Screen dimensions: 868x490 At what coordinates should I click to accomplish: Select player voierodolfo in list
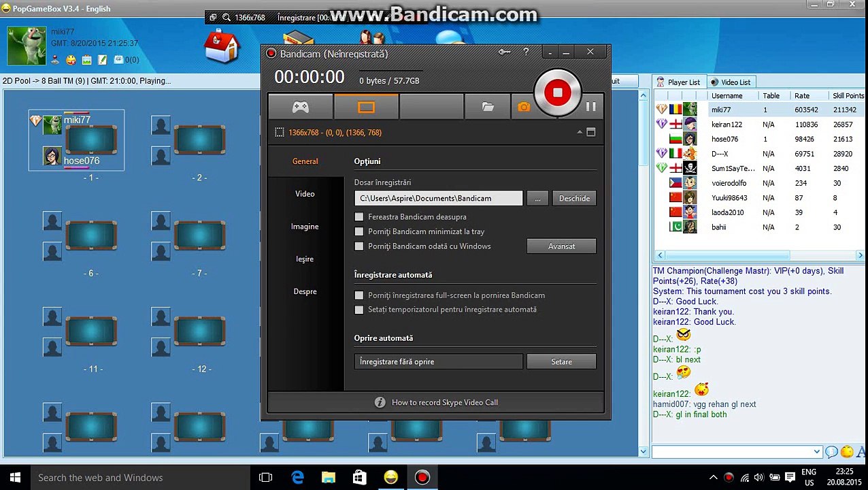tap(758, 183)
